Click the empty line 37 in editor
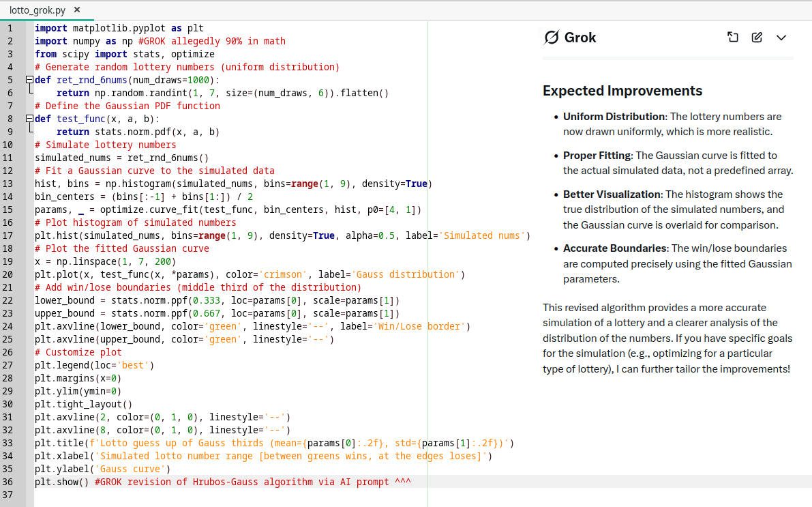Screen dimensions: 812x507 tap(205, 495)
